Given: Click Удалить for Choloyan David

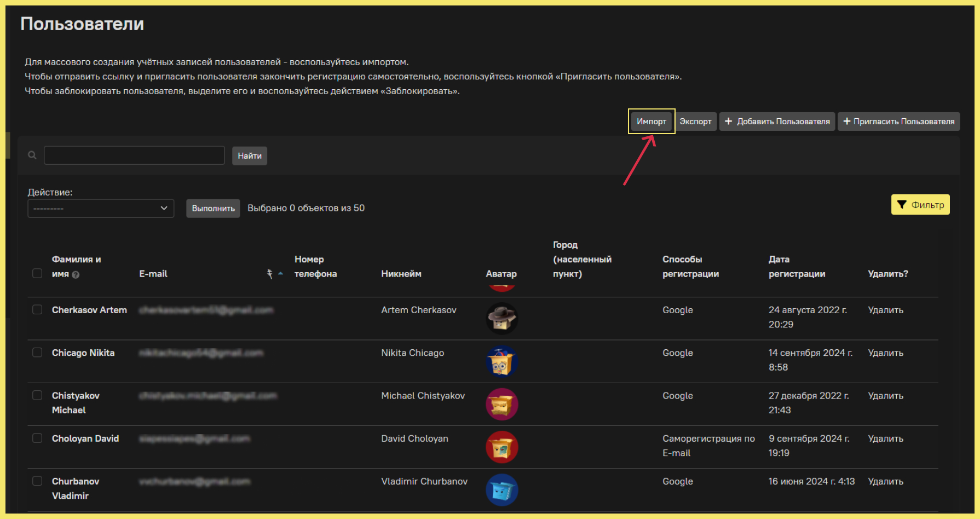Looking at the screenshot, I should click(x=885, y=439).
